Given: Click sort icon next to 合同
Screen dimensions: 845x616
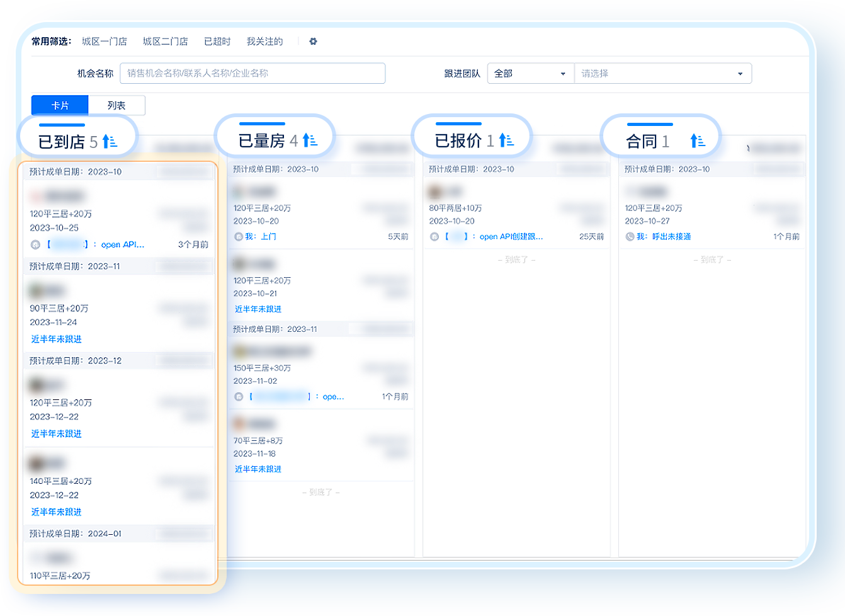Looking at the screenshot, I should click(697, 141).
